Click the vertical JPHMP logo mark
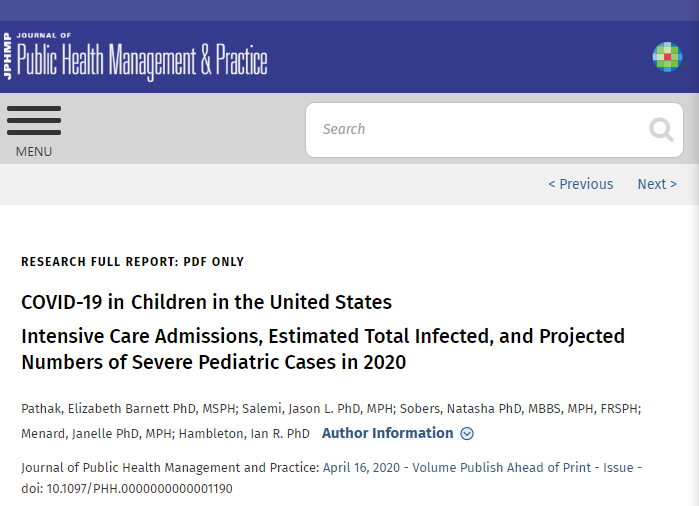This screenshot has height=506, width=699. (x=7, y=56)
